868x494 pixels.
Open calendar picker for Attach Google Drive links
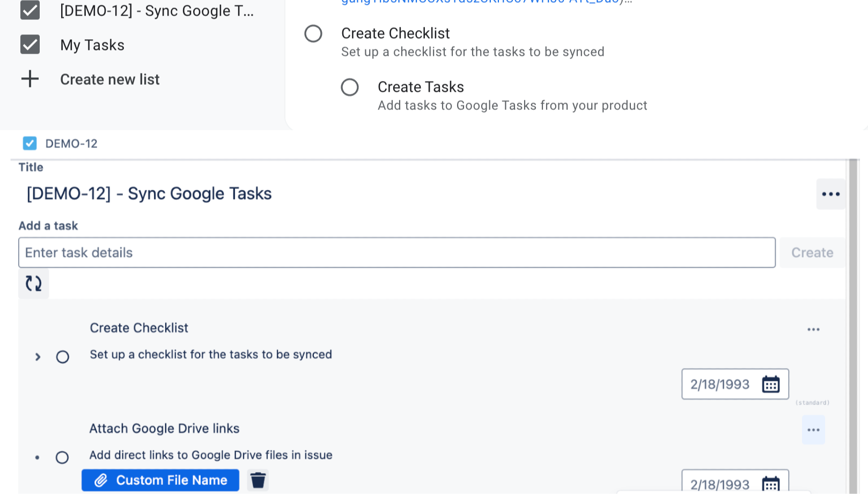(x=771, y=484)
